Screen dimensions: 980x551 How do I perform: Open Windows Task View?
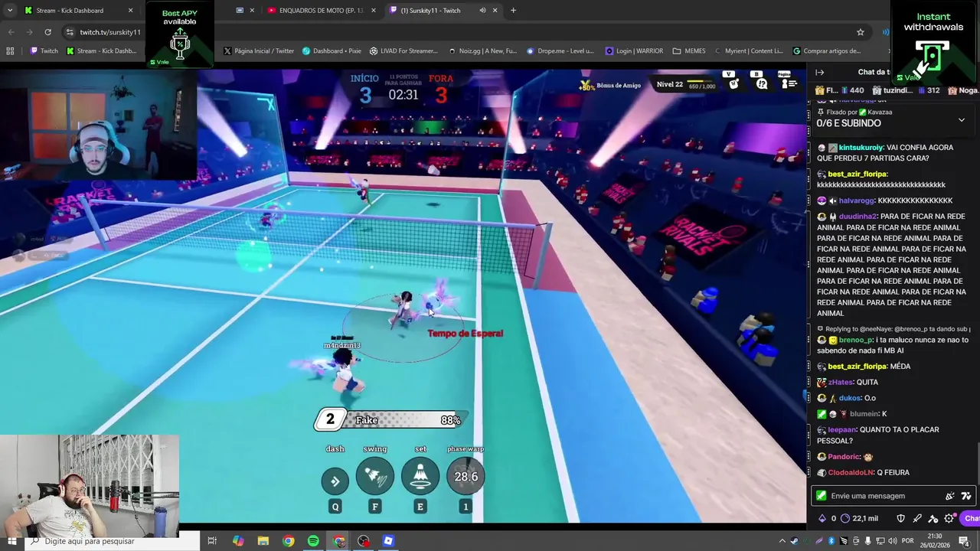tap(212, 541)
